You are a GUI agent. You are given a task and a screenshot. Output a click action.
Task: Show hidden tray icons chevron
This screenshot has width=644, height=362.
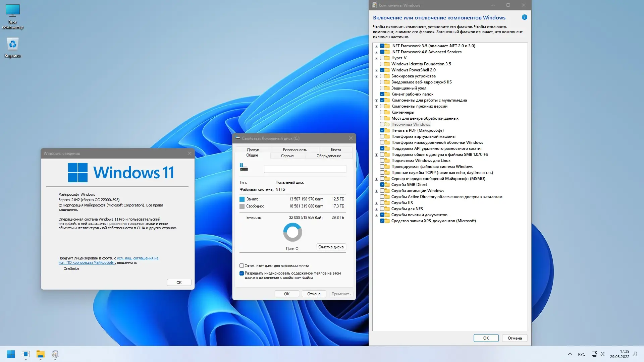(x=570, y=354)
